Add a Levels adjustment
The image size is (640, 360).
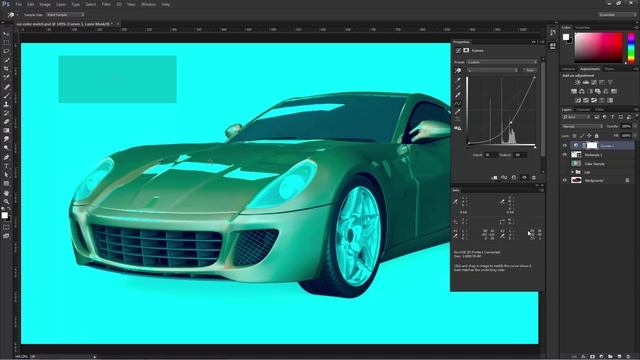586,82
